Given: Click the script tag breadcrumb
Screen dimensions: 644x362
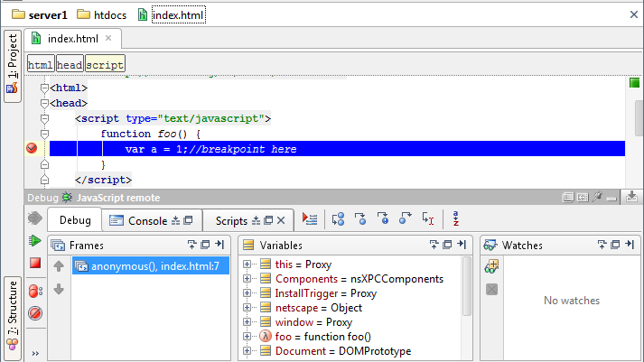Looking at the screenshot, I should pos(105,65).
